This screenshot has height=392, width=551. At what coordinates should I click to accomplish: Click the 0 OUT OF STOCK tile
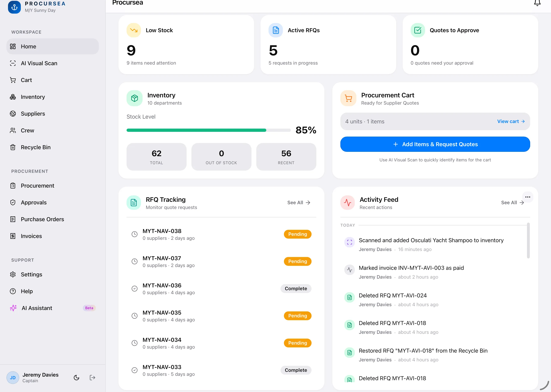point(221,157)
